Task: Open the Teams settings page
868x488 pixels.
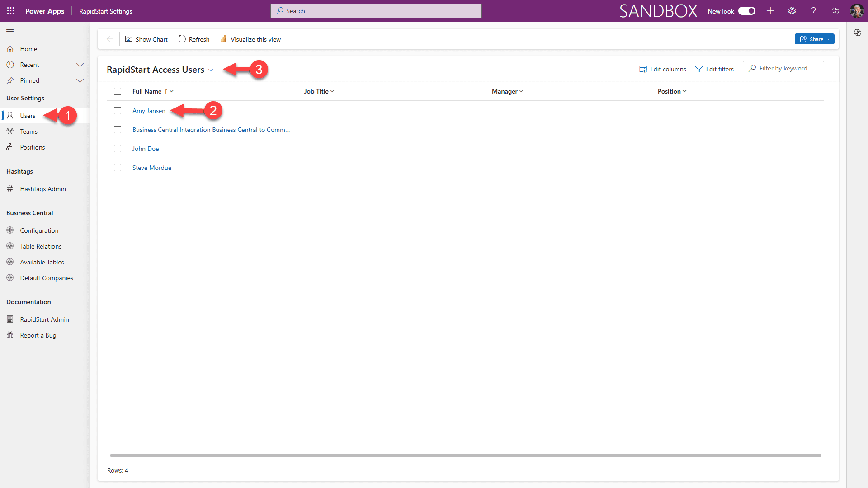Action: (28, 131)
